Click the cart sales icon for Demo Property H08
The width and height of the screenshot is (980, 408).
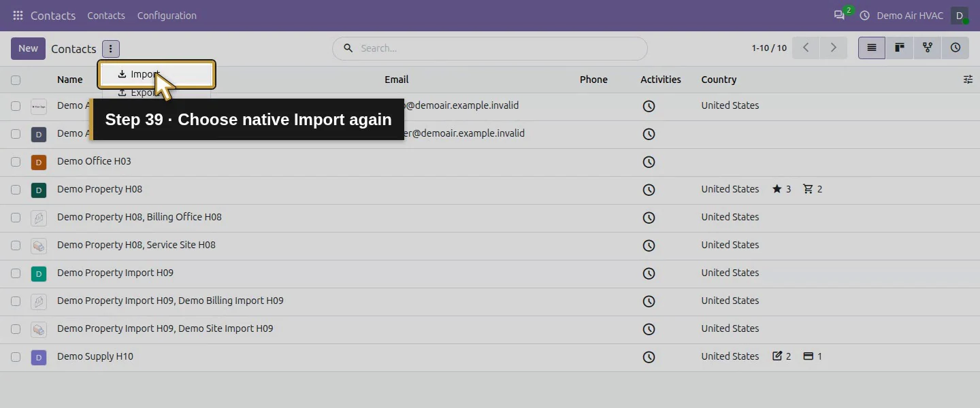pos(808,189)
